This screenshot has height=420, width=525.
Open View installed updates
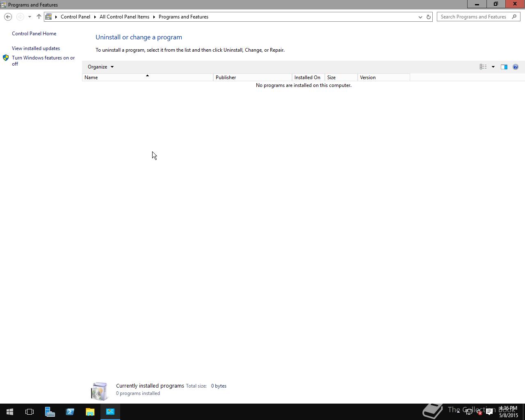pyautogui.click(x=36, y=48)
